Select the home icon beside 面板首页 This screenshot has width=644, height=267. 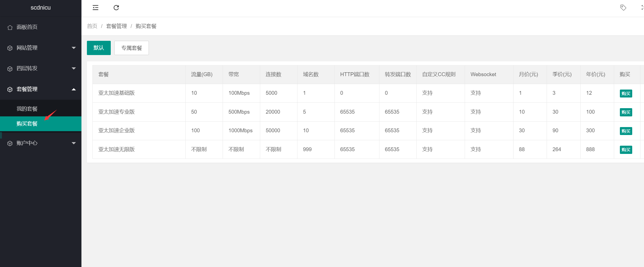pyautogui.click(x=10, y=27)
